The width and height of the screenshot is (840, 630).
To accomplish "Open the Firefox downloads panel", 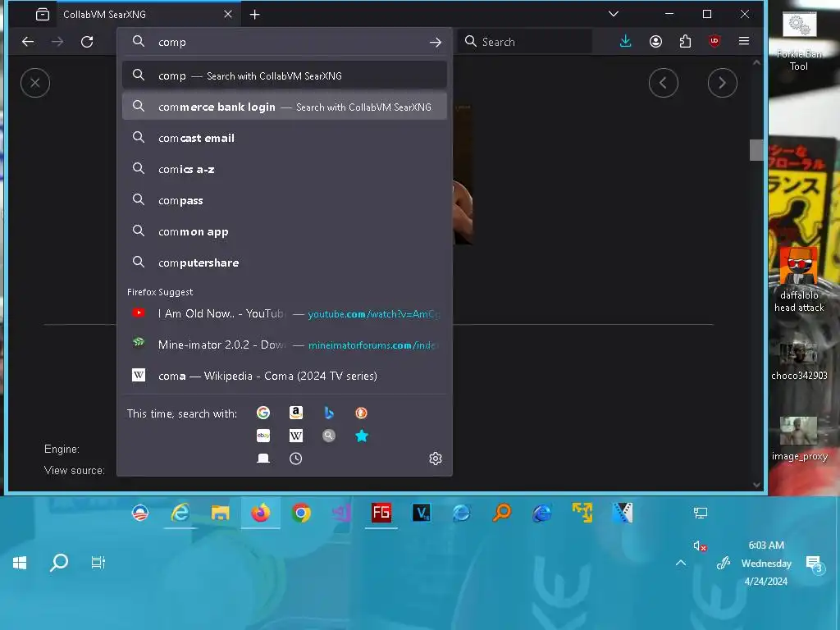I will (x=625, y=41).
